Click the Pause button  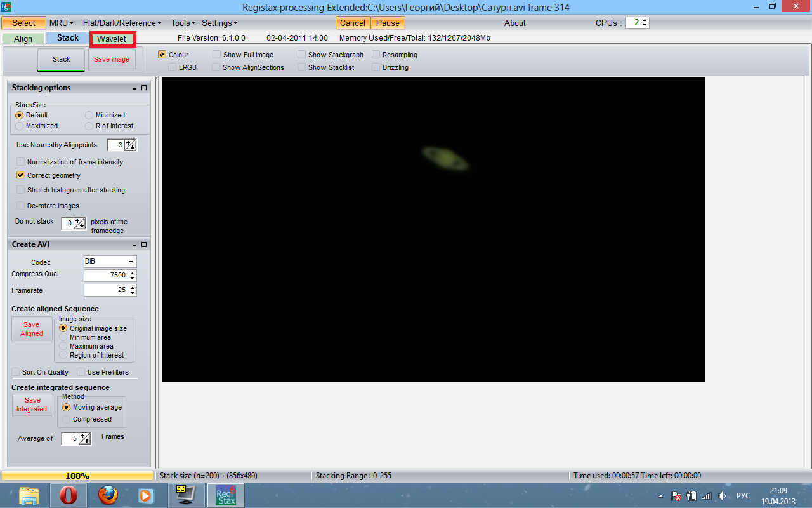pos(388,23)
